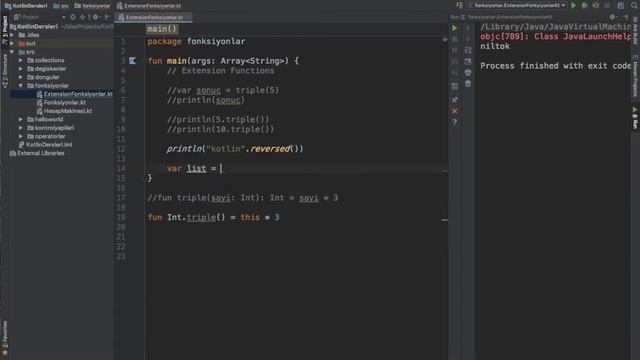Click the dump threads icon in Run panel
640x360 pixels.
[454, 62]
